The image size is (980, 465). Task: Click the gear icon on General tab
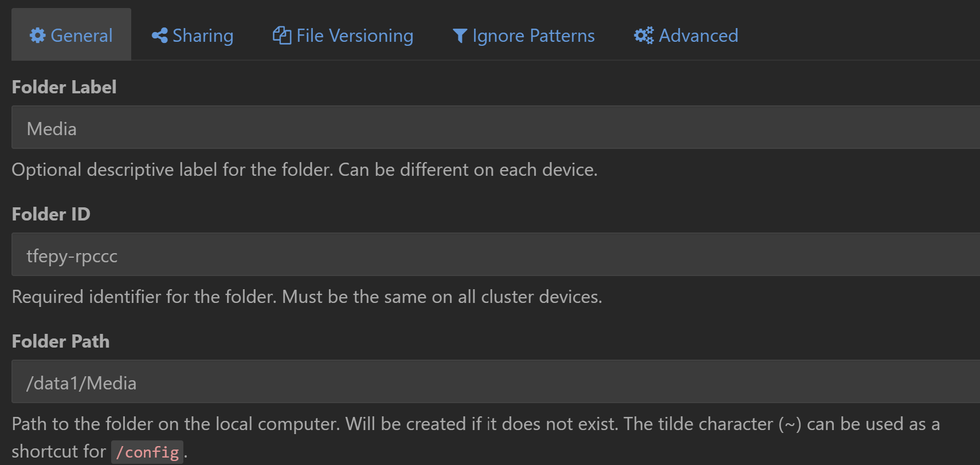[38, 36]
